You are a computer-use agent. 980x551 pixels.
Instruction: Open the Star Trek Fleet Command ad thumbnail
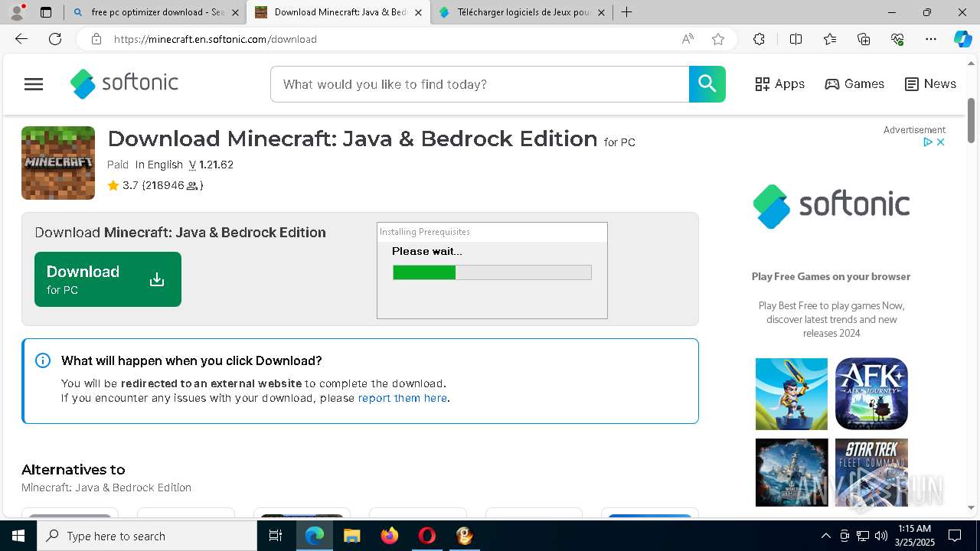click(x=871, y=472)
